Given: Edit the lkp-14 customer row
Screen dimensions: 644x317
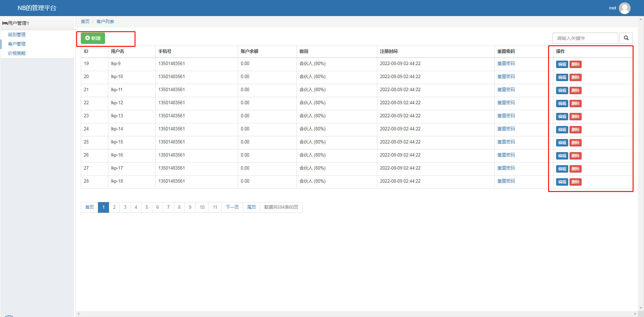Looking at the screenshot, I should [x=562, y=130].
